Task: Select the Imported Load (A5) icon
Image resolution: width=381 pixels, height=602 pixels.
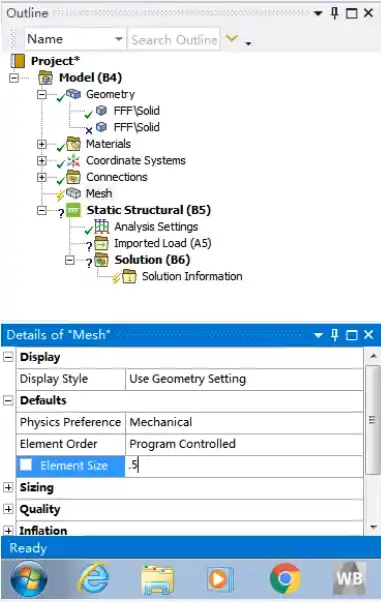Action: (101, 243)
